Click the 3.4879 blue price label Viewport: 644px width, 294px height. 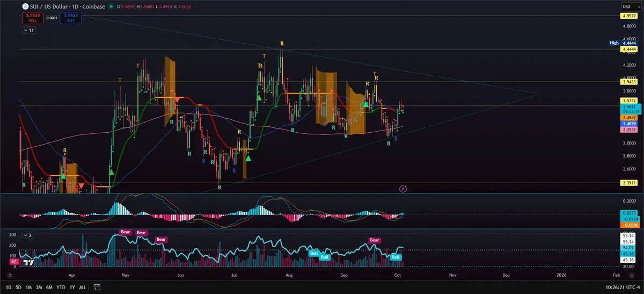pos(628,124)
